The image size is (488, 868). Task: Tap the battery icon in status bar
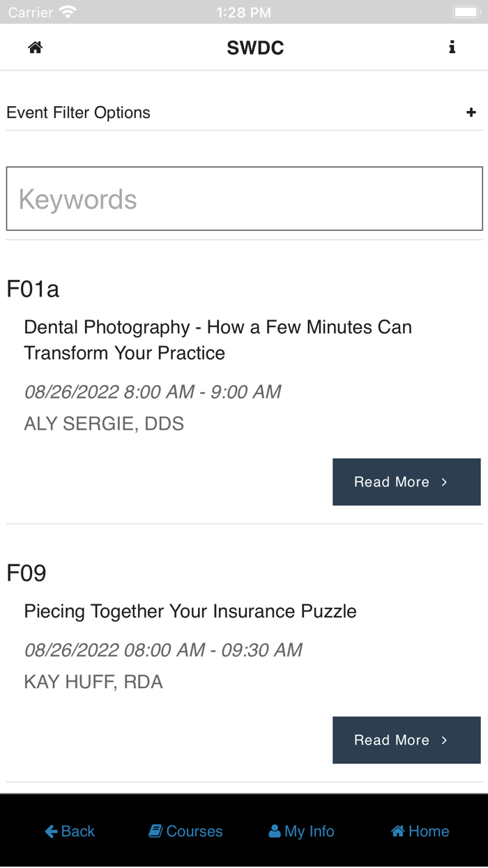[465, 12]
